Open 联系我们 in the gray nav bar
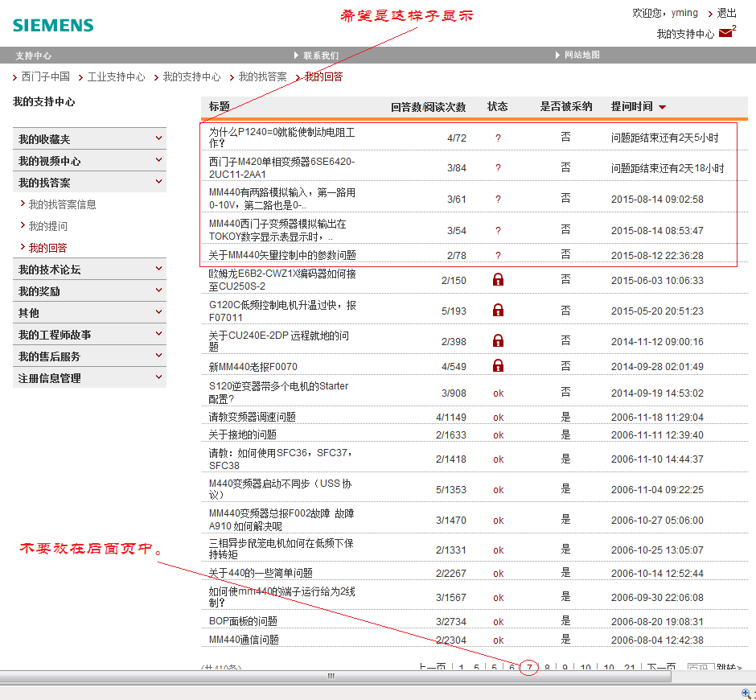This screenshot has width=756, height=700. (x=321, y=56)
